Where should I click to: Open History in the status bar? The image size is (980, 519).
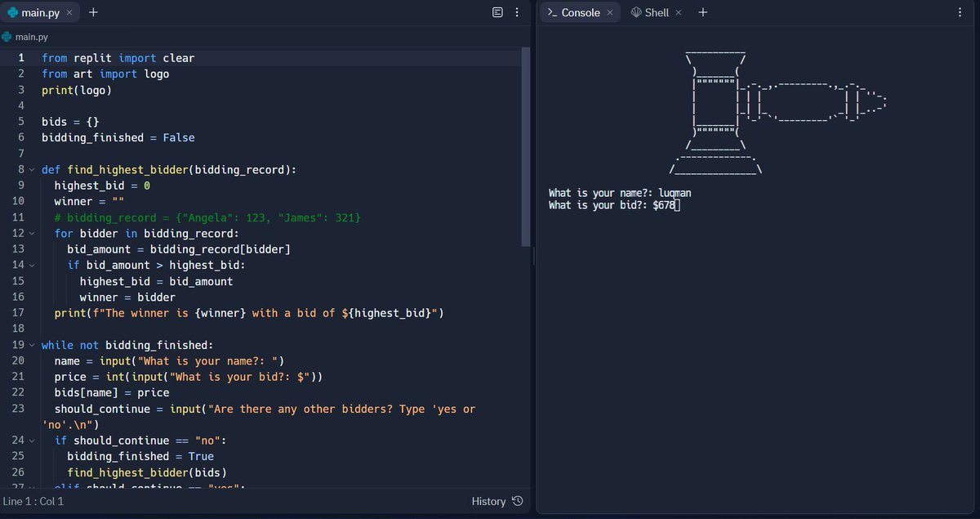497,501
